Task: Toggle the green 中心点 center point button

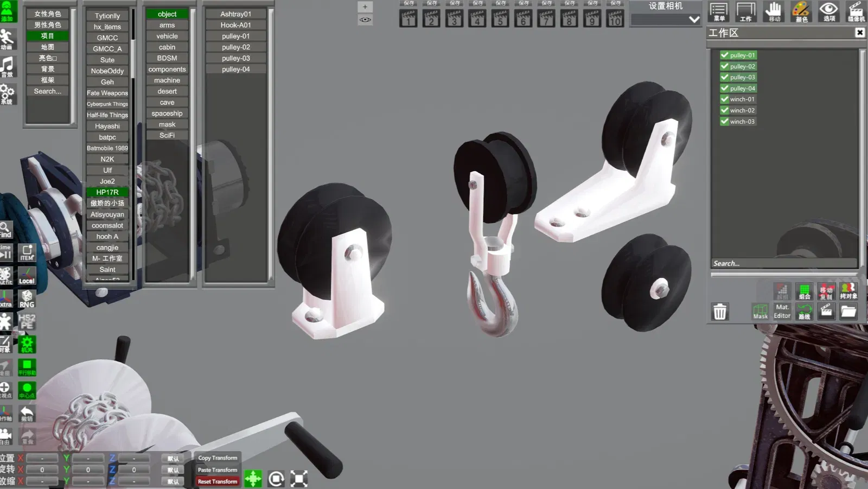Action: (x=27, y=390)
